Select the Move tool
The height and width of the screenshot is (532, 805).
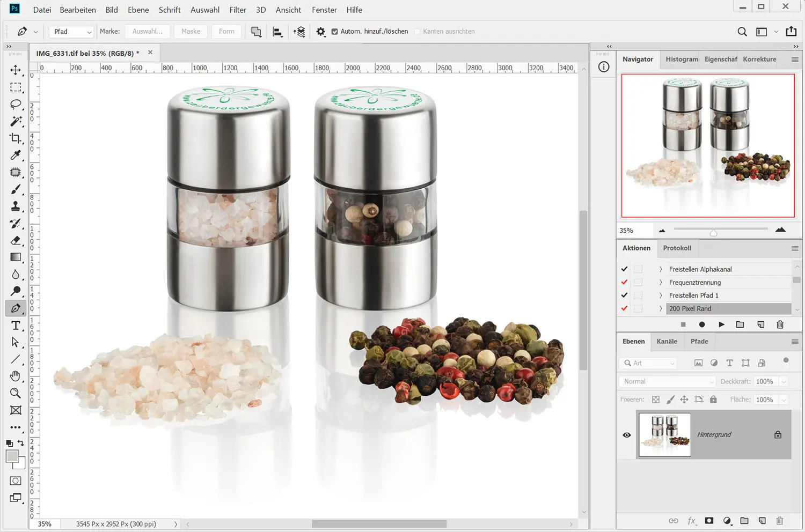pos(16,70)
